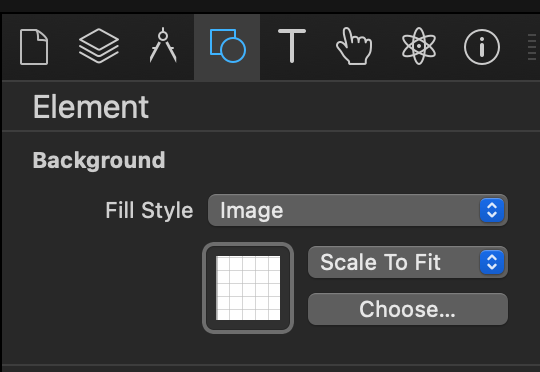
Task: Open the Physics inspector atom icon
Action: point(419,46)
